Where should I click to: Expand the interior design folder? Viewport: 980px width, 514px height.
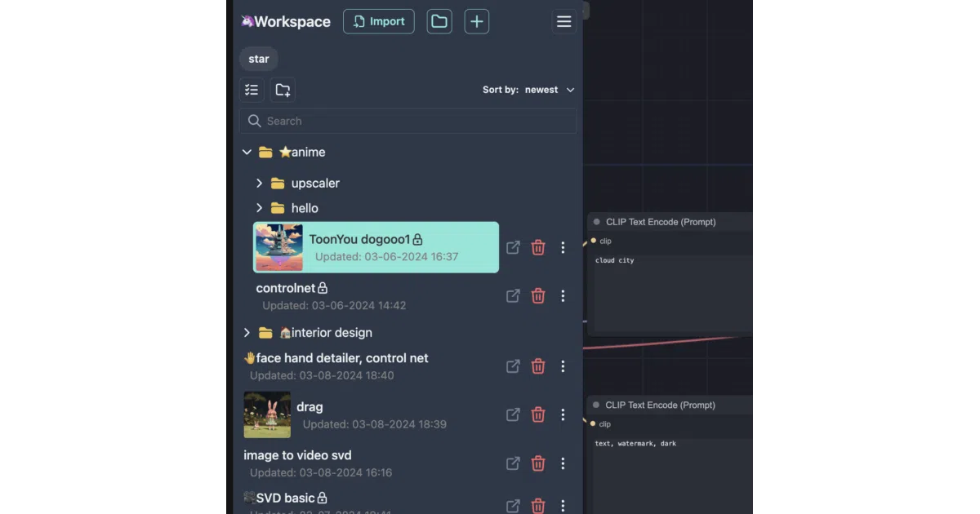(x=247, y=333)
